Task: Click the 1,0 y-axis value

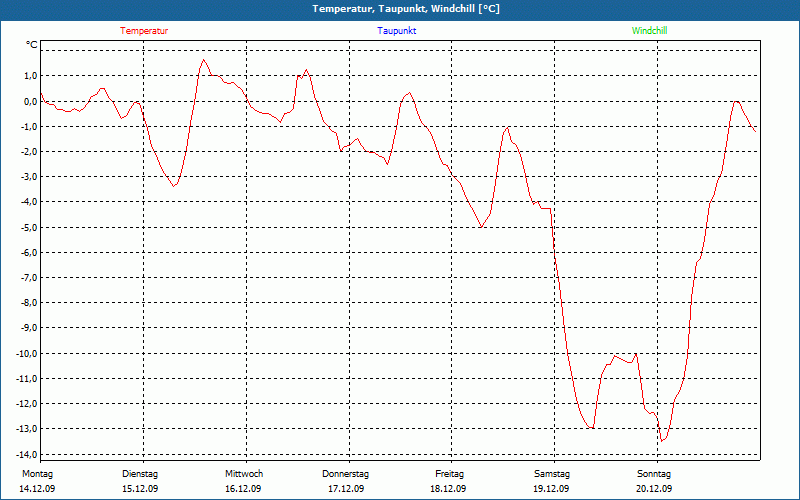Action: click(x=30, y=76)
